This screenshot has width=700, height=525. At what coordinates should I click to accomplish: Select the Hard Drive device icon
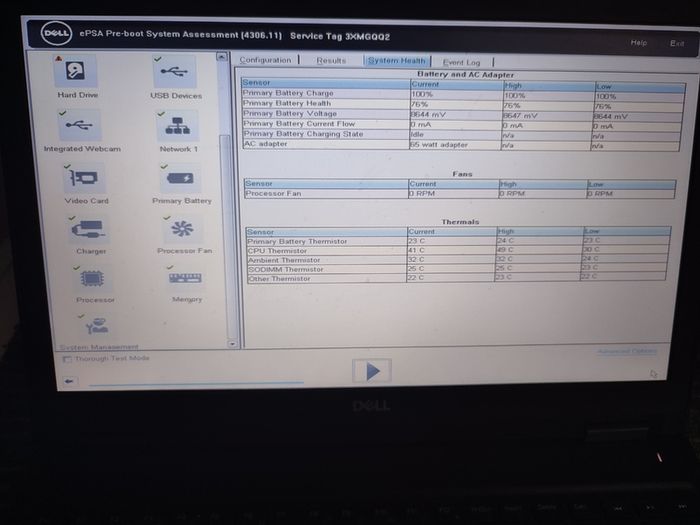pyautogui.click(x=75, y=71)
